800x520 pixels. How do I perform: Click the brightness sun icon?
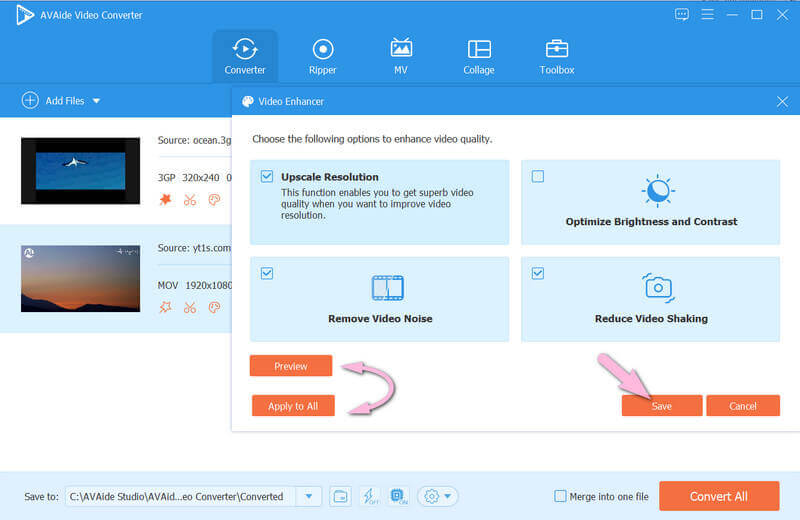click(658, 191)
